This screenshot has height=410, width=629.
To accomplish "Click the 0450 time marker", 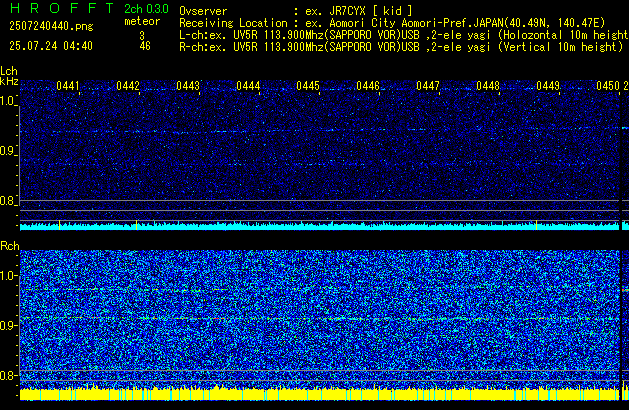I will (x=608, y=86).
